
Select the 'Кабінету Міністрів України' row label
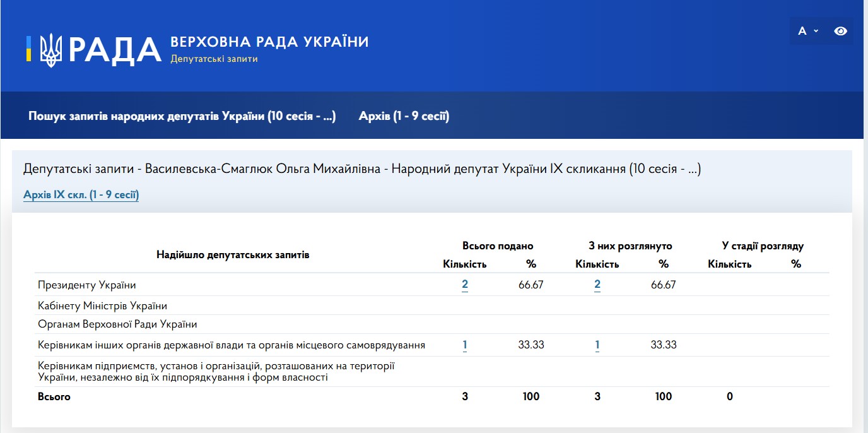[102, 306]
